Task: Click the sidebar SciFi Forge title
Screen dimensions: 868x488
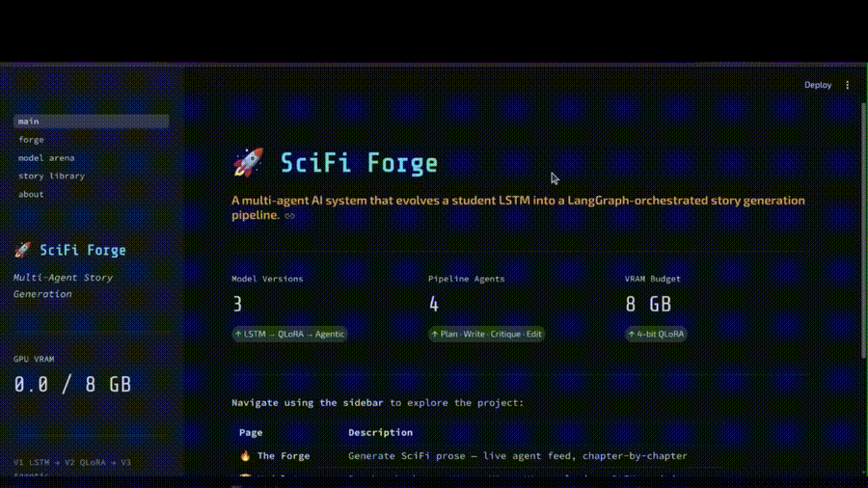Action: pyautogui.click(x=83, y=250)
